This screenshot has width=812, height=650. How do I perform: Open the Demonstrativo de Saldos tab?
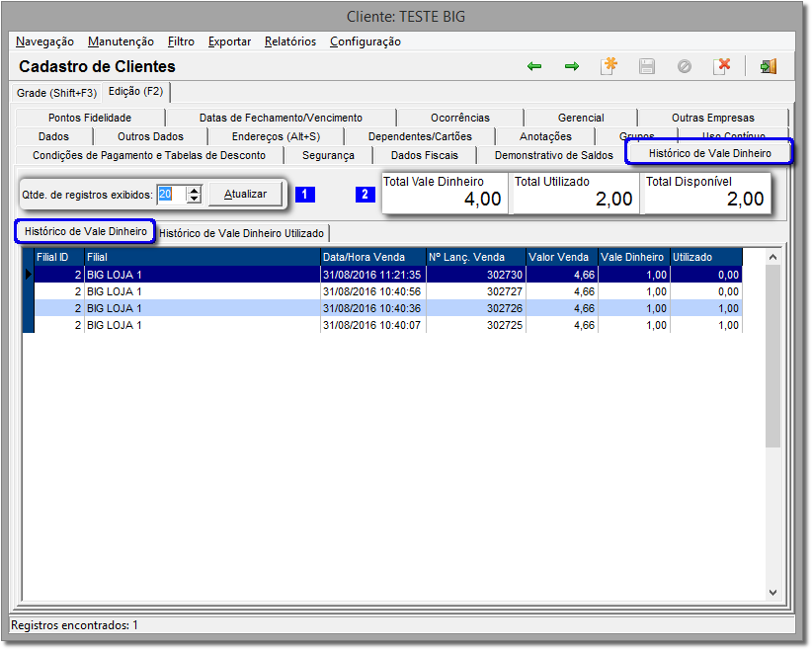click(553, 155)
